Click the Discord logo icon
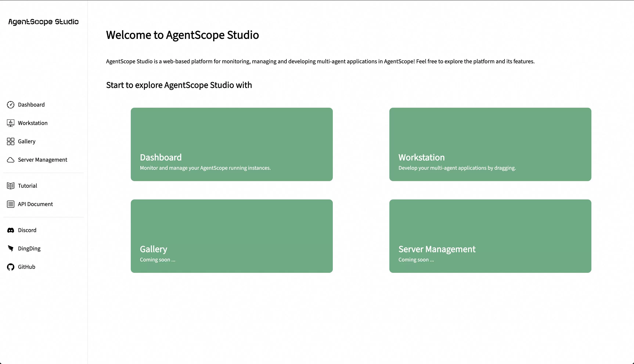This screenshot has height=364, width=634. pos(10,230)
